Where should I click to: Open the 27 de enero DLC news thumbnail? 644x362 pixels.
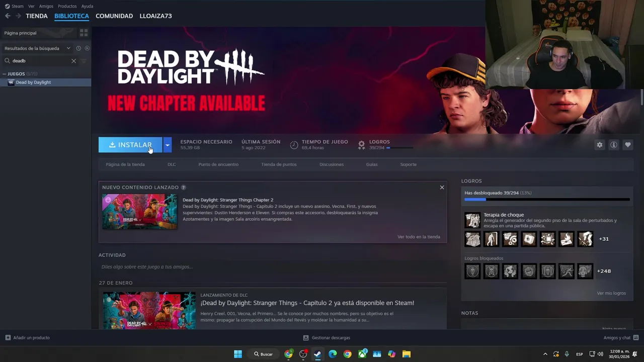[x=149, y=310]
